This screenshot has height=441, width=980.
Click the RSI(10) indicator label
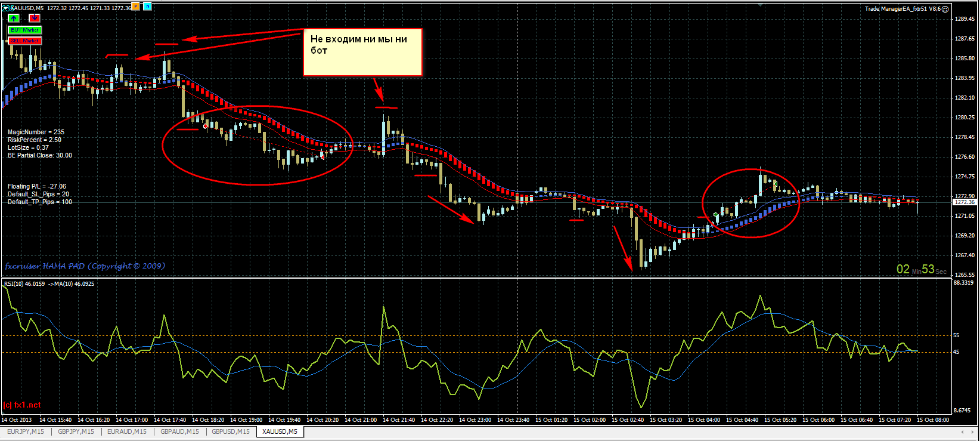tap(49, 284)
